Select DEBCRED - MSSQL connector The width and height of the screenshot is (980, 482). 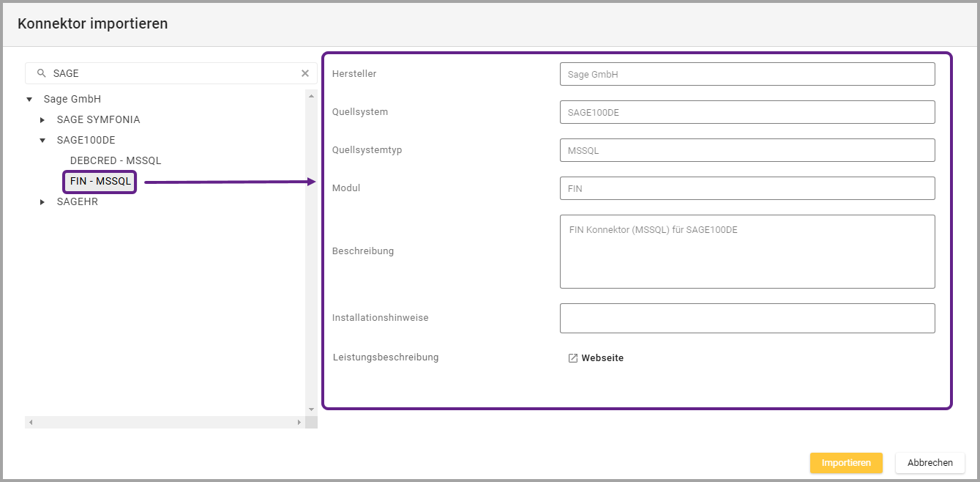tap(116, 160)
